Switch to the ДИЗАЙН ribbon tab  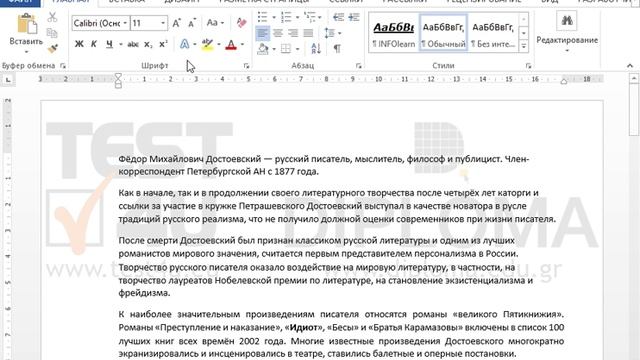(182, 2)
